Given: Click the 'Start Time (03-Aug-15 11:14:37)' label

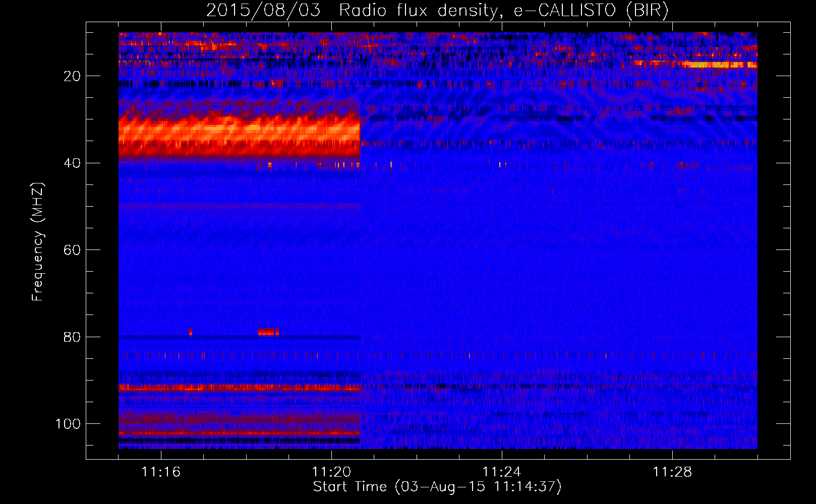Looking at the screenshot, I should [437, 487].
